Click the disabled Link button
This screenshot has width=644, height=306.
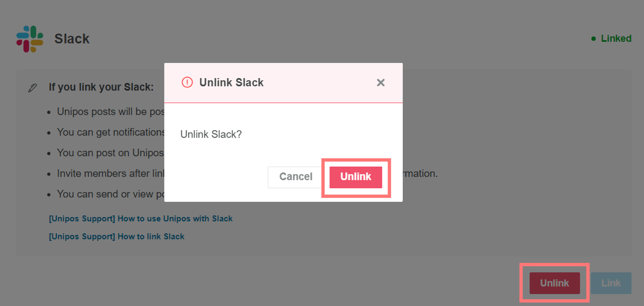click(611, 283)
